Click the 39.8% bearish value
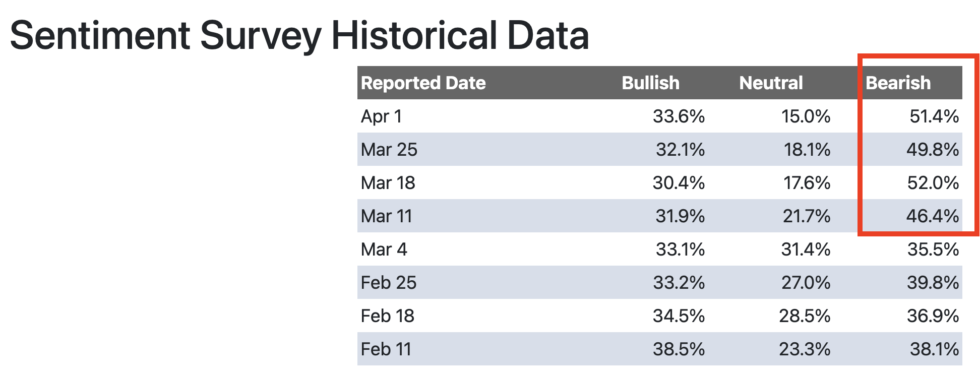Viewport: 980px width, 375px height. [x=933, y=283]
